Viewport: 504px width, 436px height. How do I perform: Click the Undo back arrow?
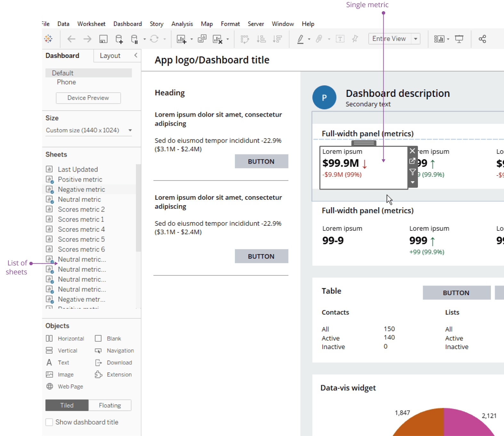pyautogui.click(x=71, y=39)
